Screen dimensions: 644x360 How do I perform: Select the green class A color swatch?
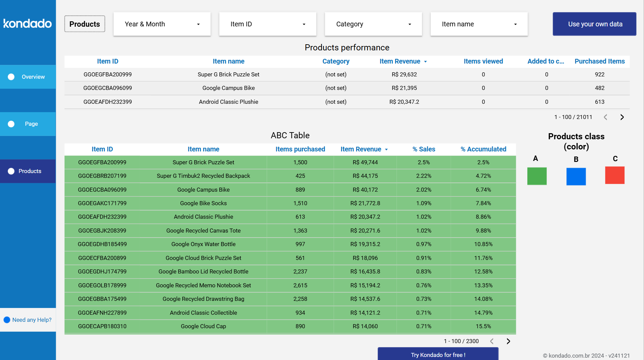pos(537,176)
